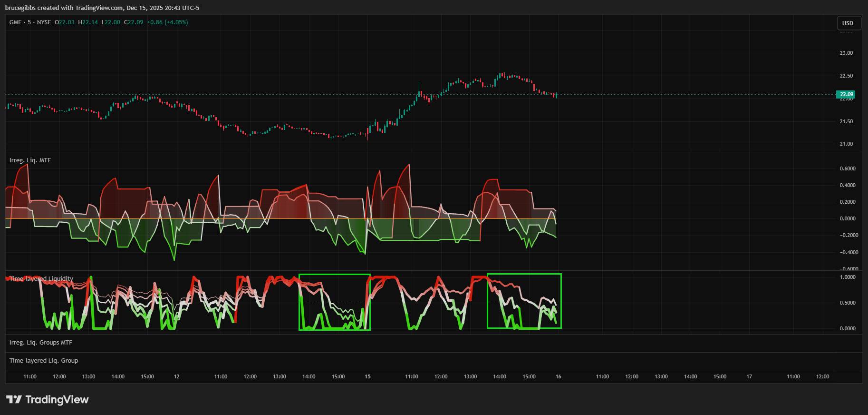Expand the Irreg. Liq. Groups MTF pane
The width and height of the screenshot is (868, 415).
tap(41, 343)
